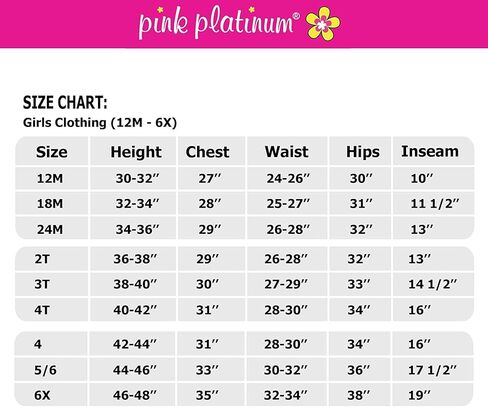Select the 12M size row label
This screenshot has width=488, height=407.
50,179
